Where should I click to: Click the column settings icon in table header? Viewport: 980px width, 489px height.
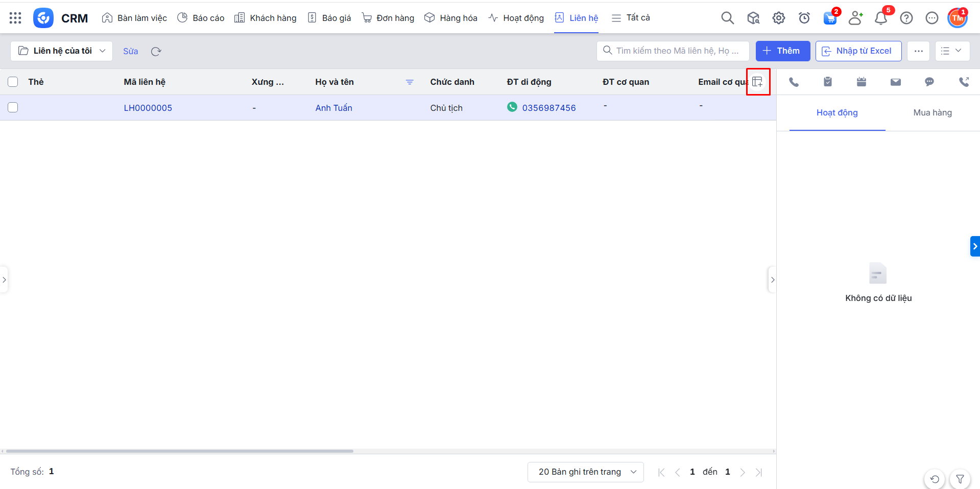tap(757, 82)
